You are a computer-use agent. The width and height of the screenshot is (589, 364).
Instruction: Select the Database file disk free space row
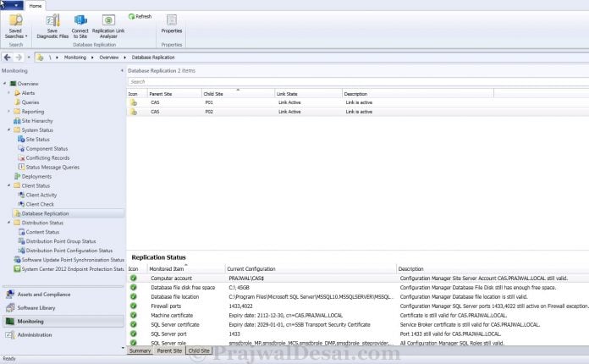(358, 288)
